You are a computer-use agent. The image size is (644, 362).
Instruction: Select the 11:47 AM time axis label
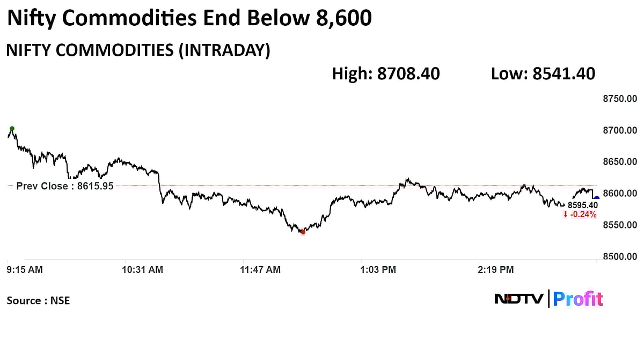click(x=260, y=270)
